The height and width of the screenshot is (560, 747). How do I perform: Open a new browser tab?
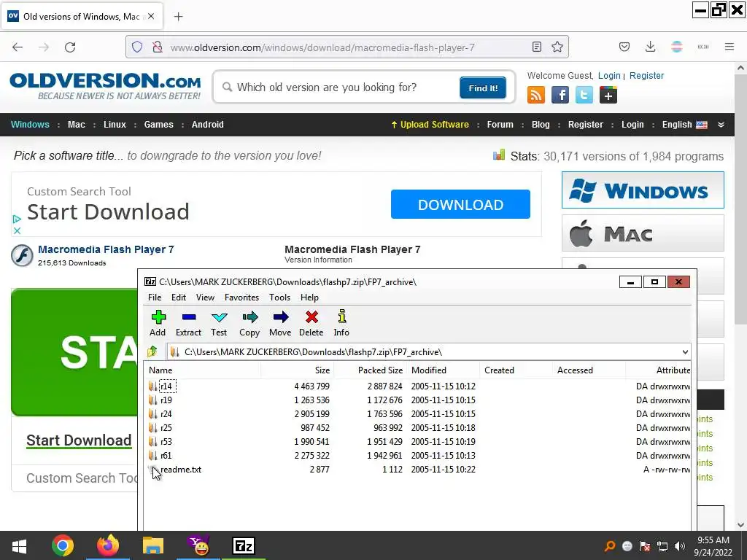tap(178, 17)
